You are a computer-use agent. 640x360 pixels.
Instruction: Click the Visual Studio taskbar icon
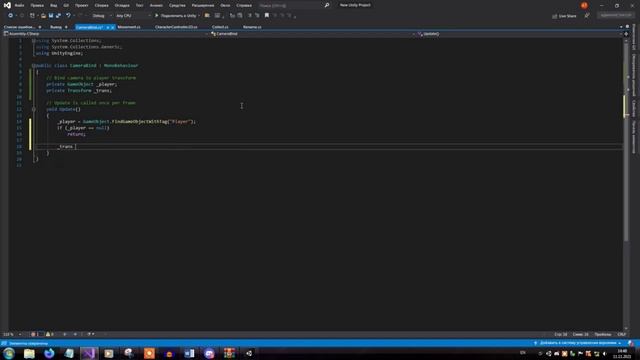tap(89, 353)
